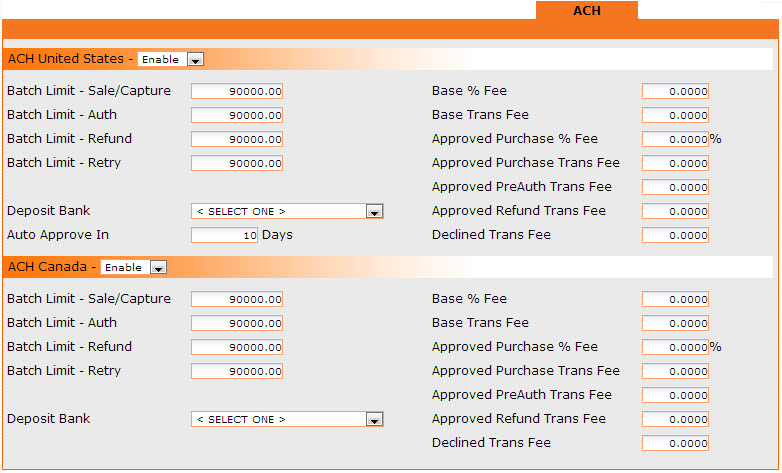The width and height of the screenshot is (782, 473).
Task: Expand the Canada Deposit Bank dropdown
Action: (x=287, y=420)
